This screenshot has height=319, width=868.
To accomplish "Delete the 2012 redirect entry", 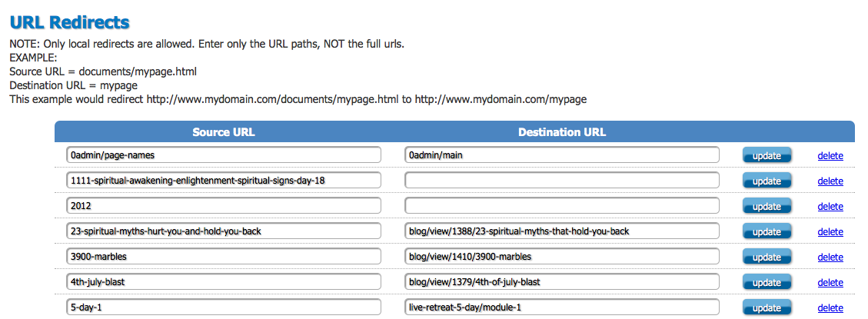I will (x=830, y=207).
